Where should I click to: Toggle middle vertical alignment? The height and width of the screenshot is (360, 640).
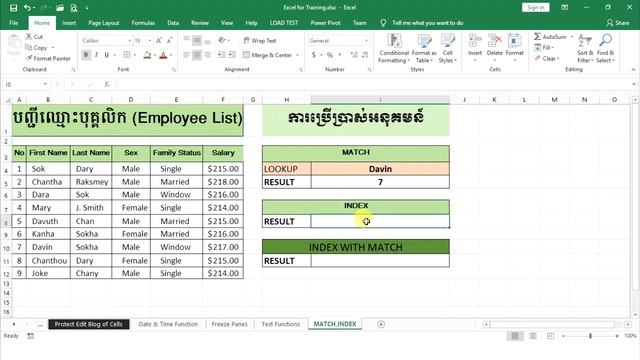pyautogui.click(x=197, y=40)
